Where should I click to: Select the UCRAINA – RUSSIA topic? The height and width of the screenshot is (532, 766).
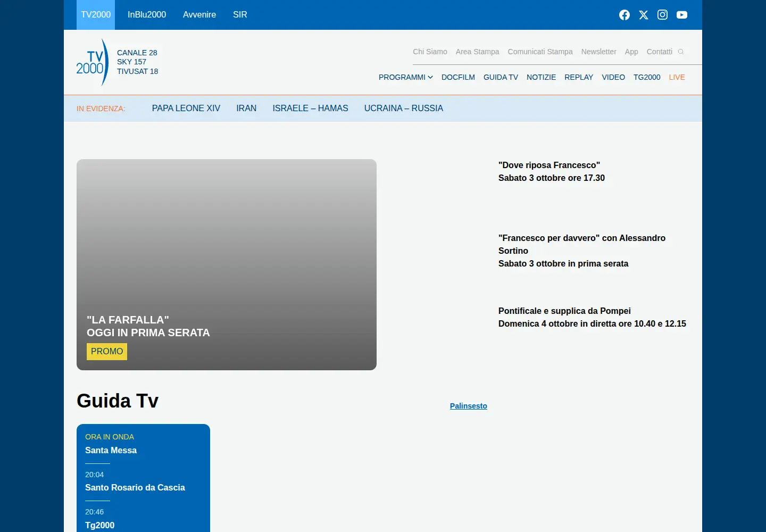[404, 109]
